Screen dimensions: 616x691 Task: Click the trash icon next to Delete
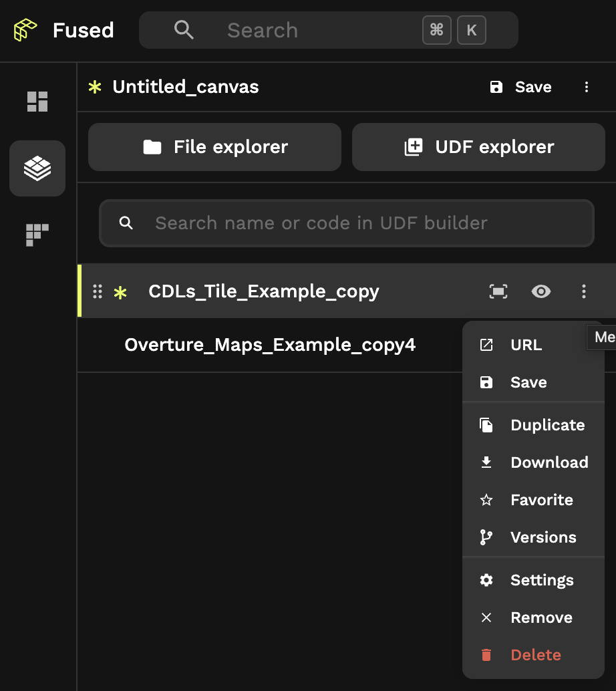[x=486, y=655]
